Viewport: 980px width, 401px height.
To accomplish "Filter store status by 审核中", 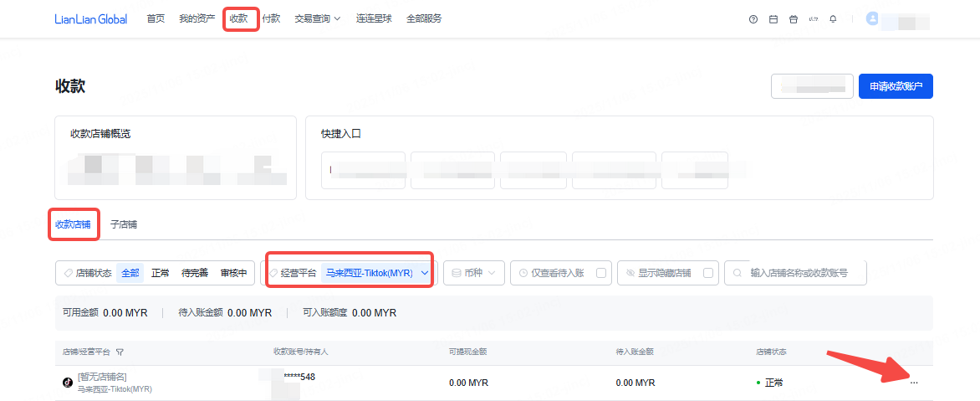I will coord(234,274).
